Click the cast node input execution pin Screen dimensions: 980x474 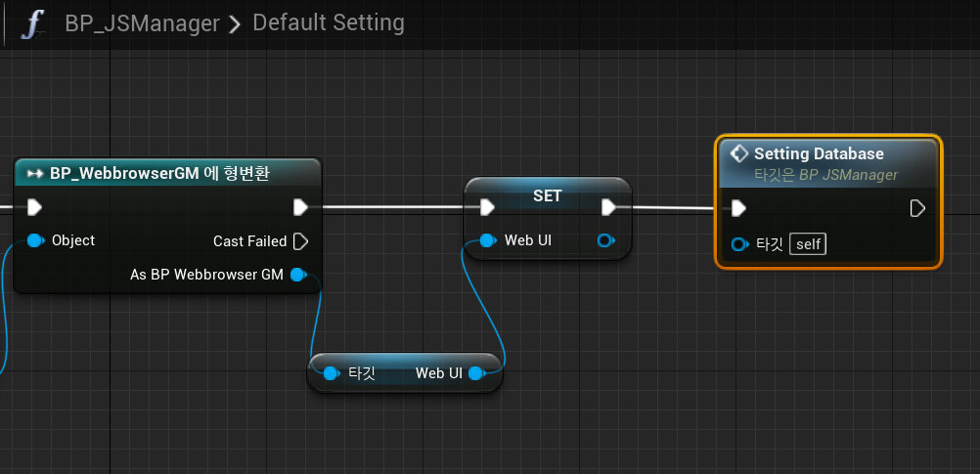pyautogui.click(x=35, y=207)
